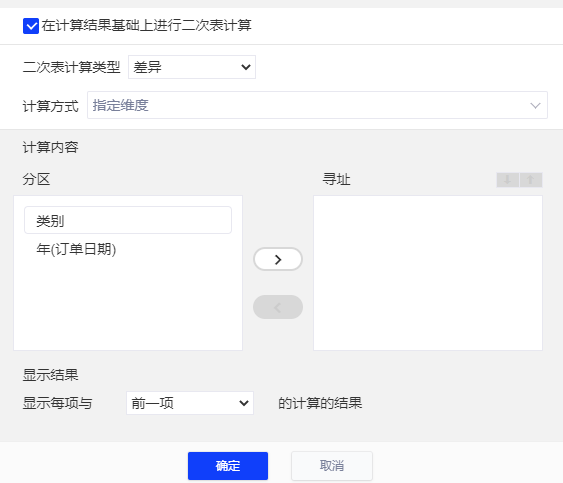
Task: Click the 计算内容 section heading
Action: (50, 147)
